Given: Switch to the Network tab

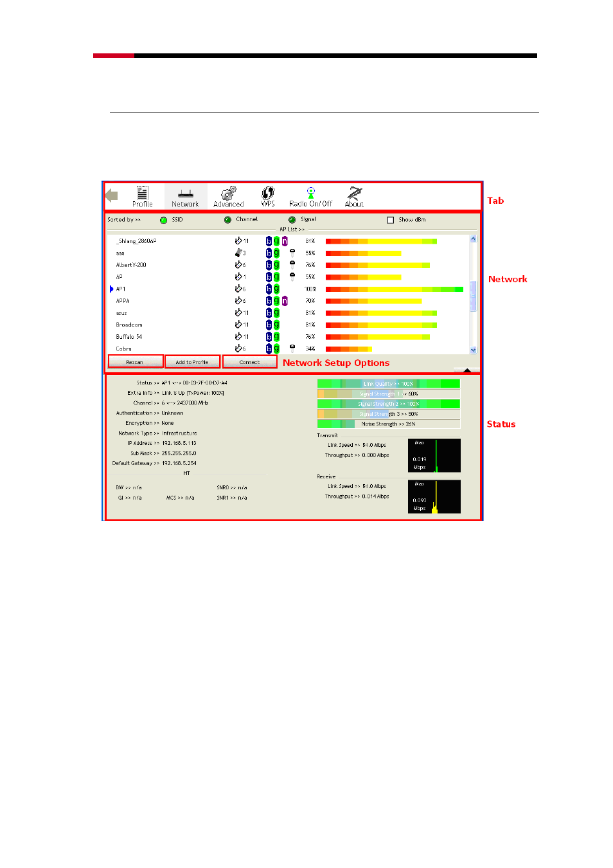Looking at the screenshot, I should pyautogui.click(x=185, y=197).
